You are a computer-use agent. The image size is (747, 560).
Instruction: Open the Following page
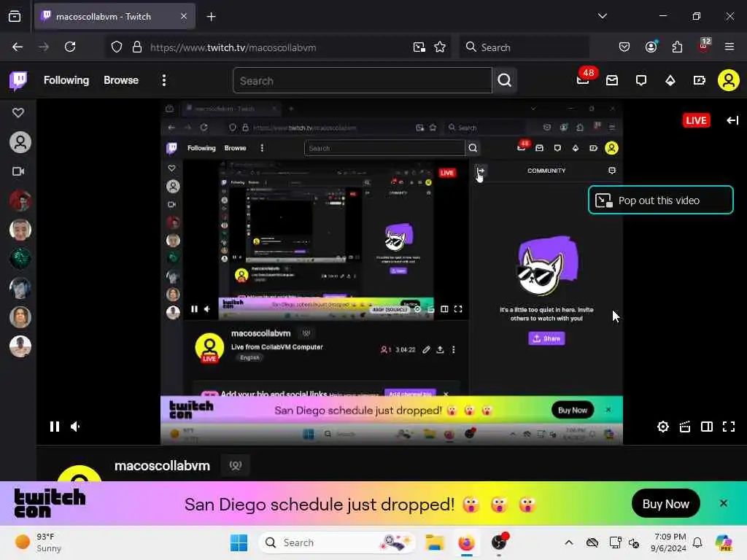pyautogui.click(x=66, y=80)
